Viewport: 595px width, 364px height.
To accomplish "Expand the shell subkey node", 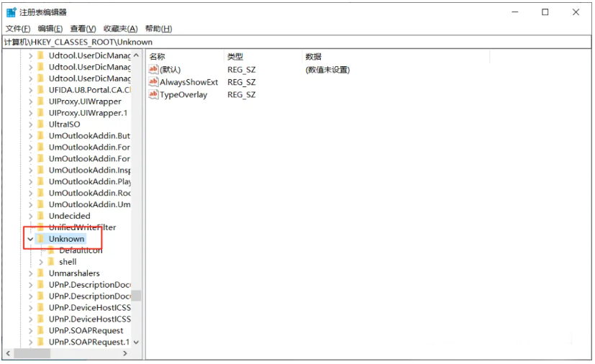I will coord(41,262).
